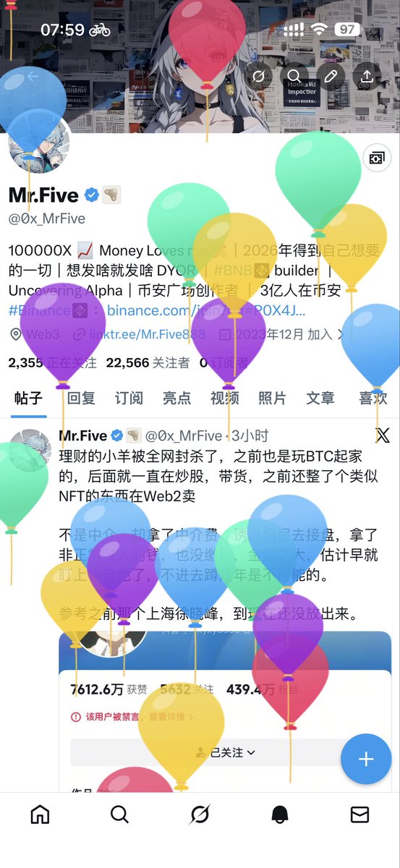Viewport: 400px width, 868px height.
Task: Tap the edit pencil icon in header
Action: coord(331,77)
